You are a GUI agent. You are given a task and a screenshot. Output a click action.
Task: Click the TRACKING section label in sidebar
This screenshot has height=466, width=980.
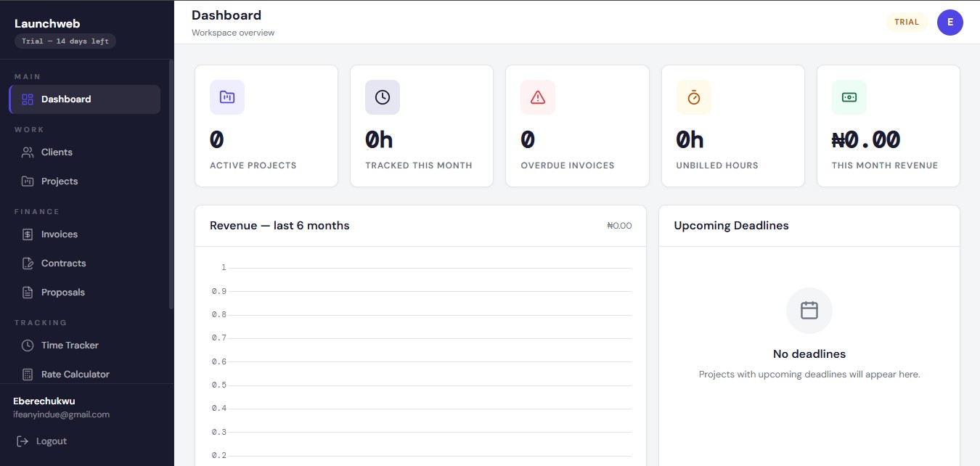point(41,323)
